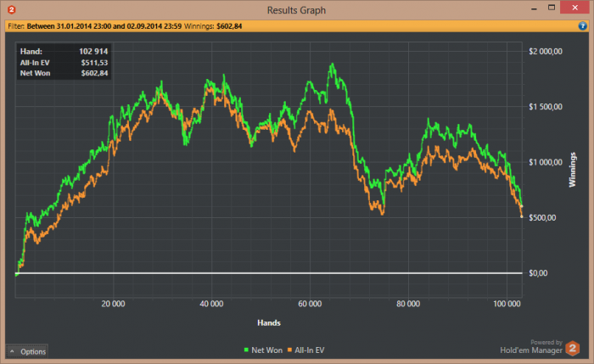This screenshot has width=594, height=364.
Task: Click the Hand 102 914 value
Action: [93, 51]
